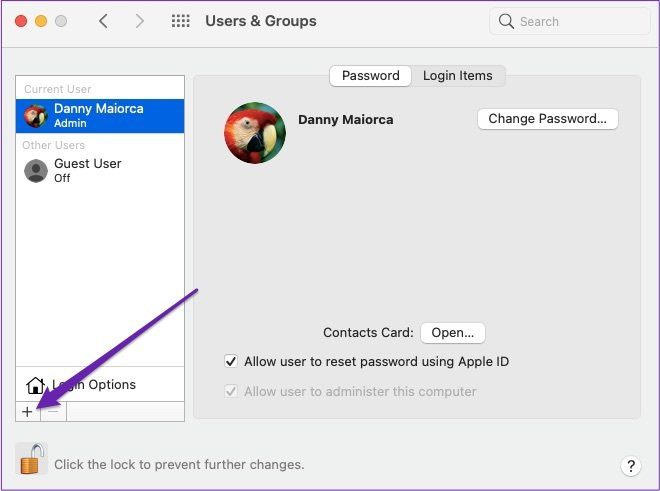Click the large parrot profile picture
This screenshot has height=491, width=660.
click(x=255, y=133)
